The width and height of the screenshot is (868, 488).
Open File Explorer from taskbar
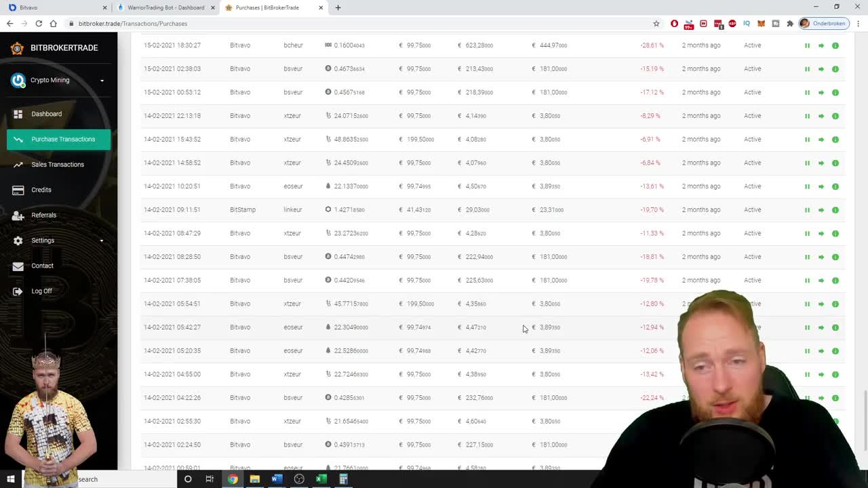pyautogui.click(x=254, y=479)
